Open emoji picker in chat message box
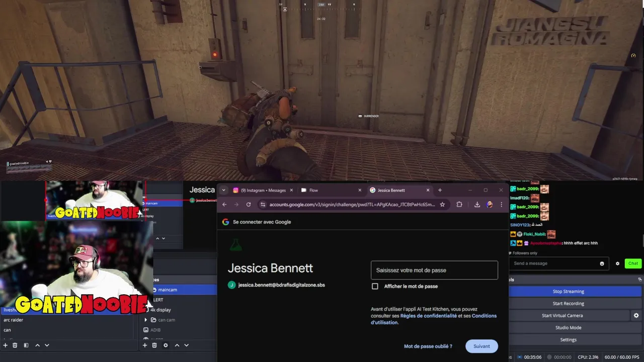This screenshot has width=644, height=362. [x=602, y=263]
